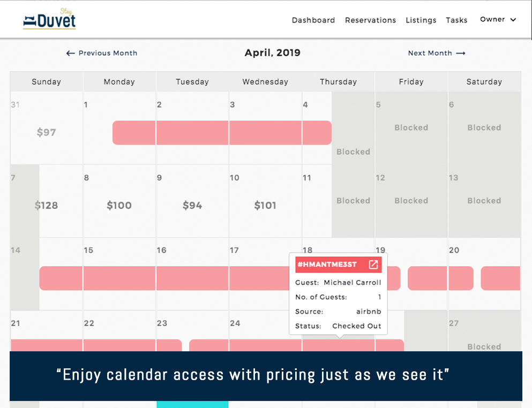The height and width of the screenshot is (408, 532).
Task: Click the $128 price on April 7
Action: click(47, 205)
